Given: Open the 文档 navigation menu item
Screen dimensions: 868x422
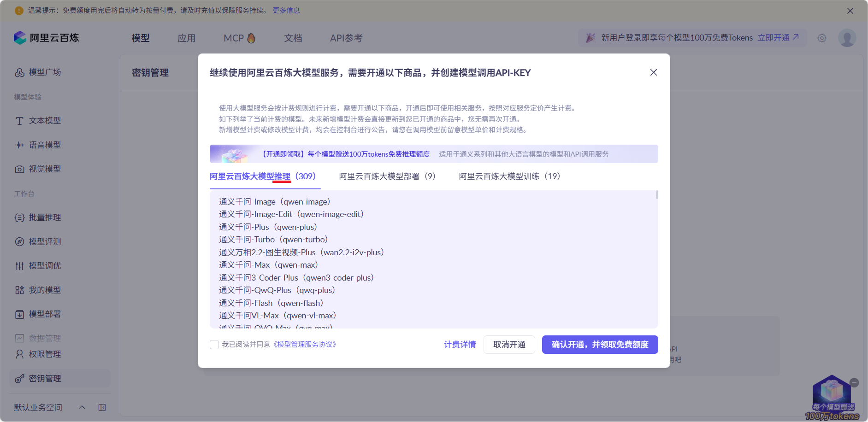Looking at the screenshot, I should [293, 38].
